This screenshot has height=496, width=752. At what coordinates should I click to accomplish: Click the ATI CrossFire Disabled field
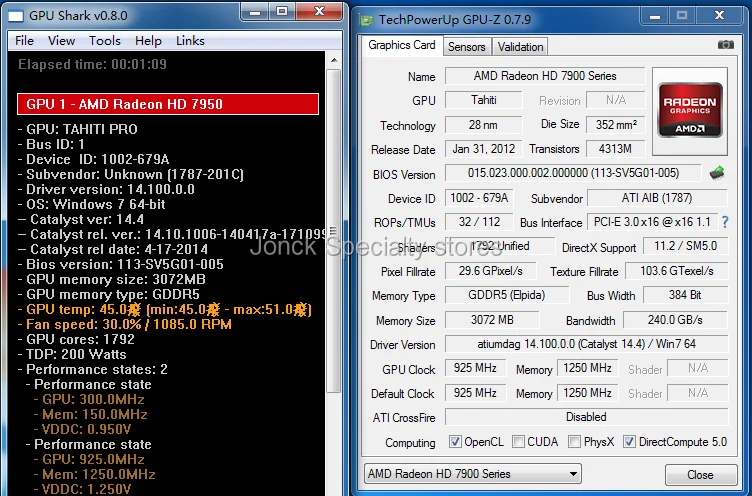coord(587,417)
